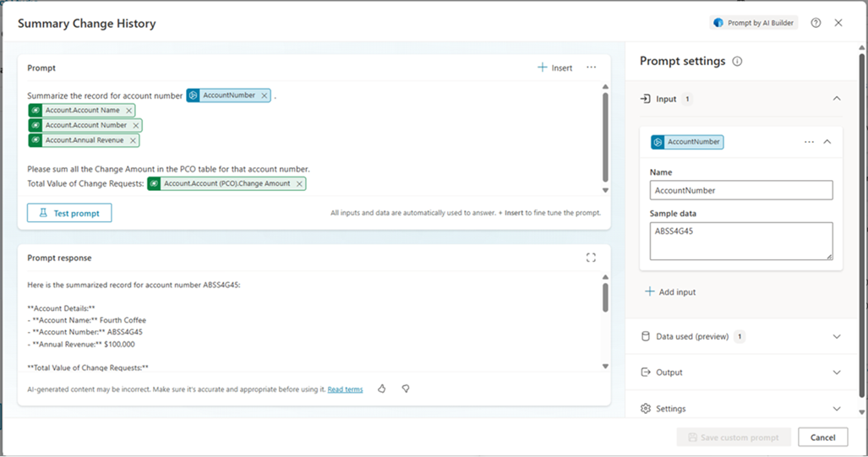Screen dimensions: 868x457
Task: Remove the AccountNumber tag from prompt
Action: click(x=265, y=95)
